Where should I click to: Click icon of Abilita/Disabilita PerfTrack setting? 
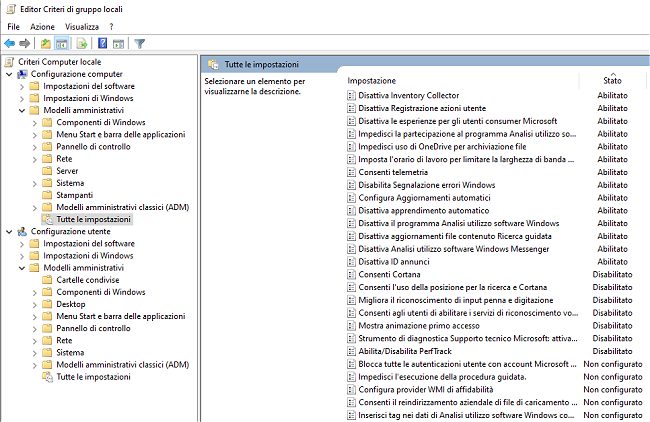click(x=352, y=352)
